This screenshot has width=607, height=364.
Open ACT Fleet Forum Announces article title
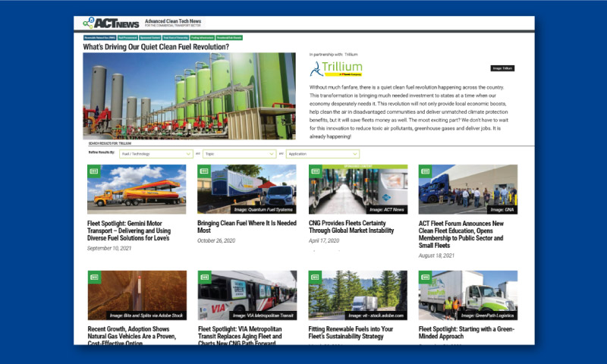[461, 234]
